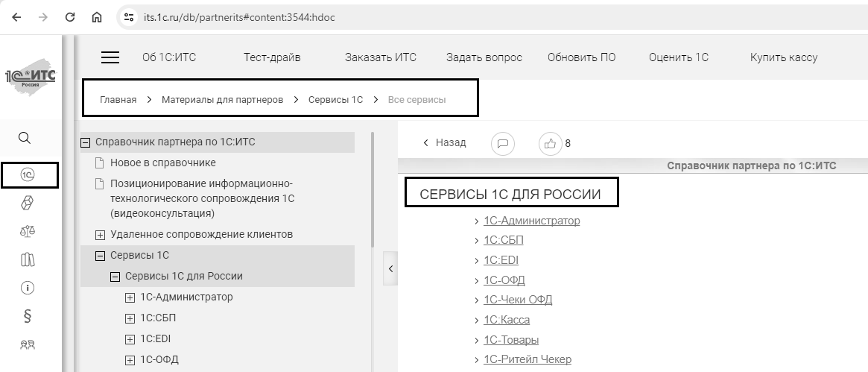The height and width of the screenshot is (372, 868).
Task: Select Новое в справочнике tree item
Action: (x=162, y=163)
